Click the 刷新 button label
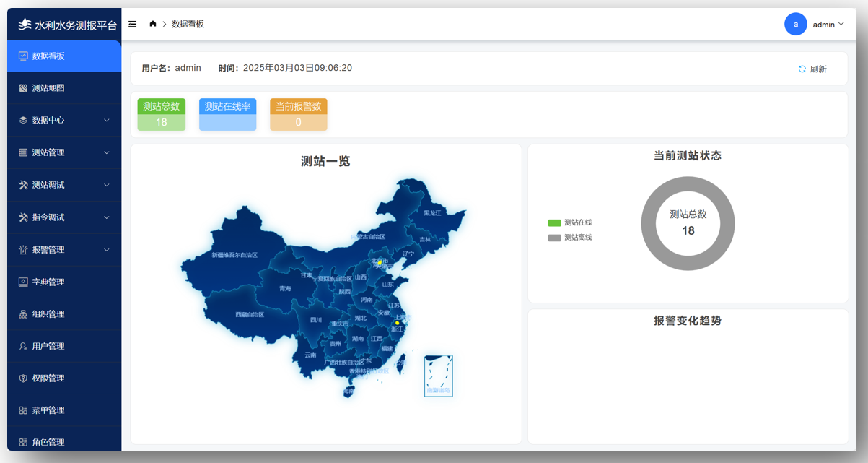Viewport: 868px width, 463px height. click(x=818, y=69)
